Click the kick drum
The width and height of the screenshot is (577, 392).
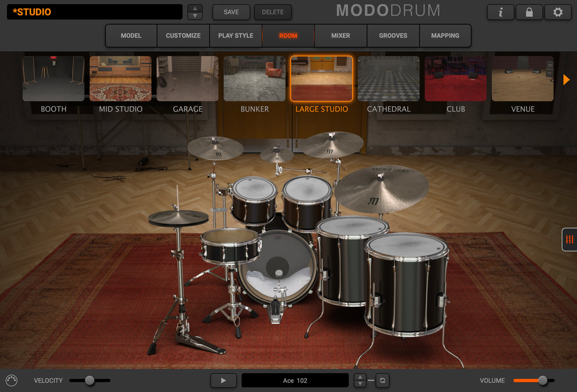tap(278, 267)
